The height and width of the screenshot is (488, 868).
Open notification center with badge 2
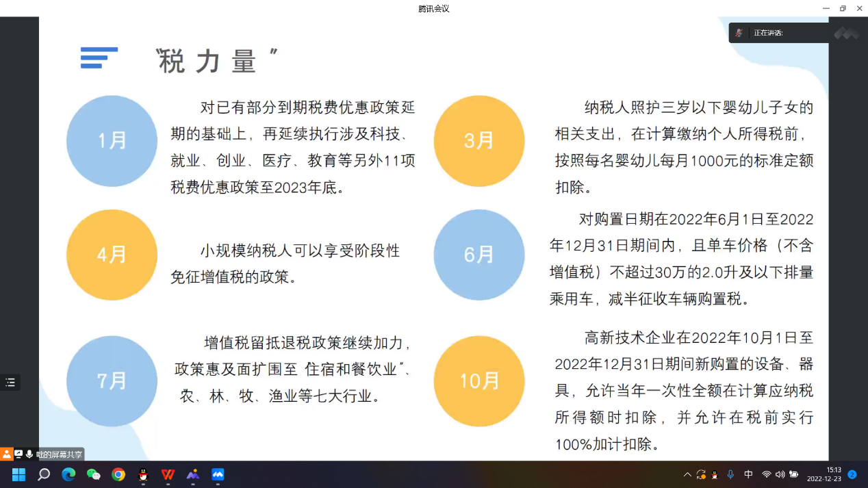point(852,474)
